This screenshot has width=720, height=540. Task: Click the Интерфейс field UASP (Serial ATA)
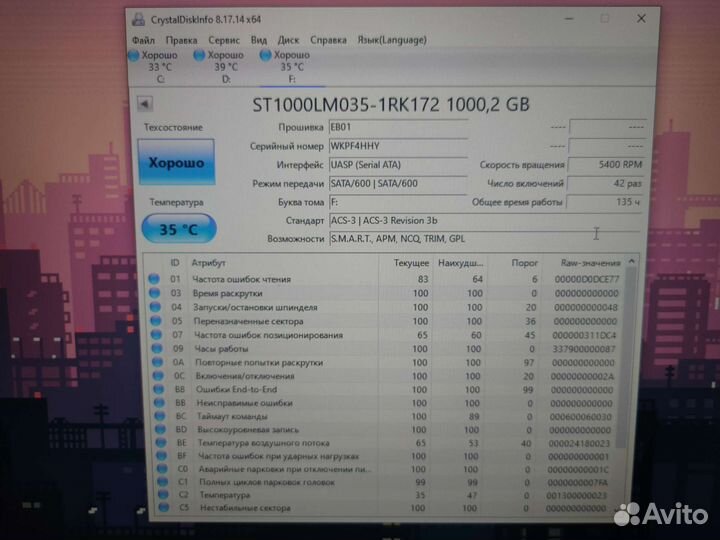pyautogui.click(x=398, y=165)
